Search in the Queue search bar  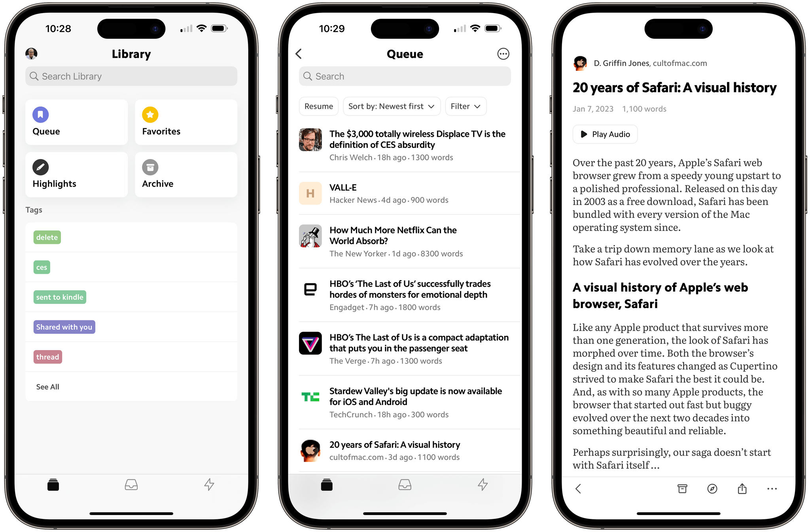click(x=406, y=76)
